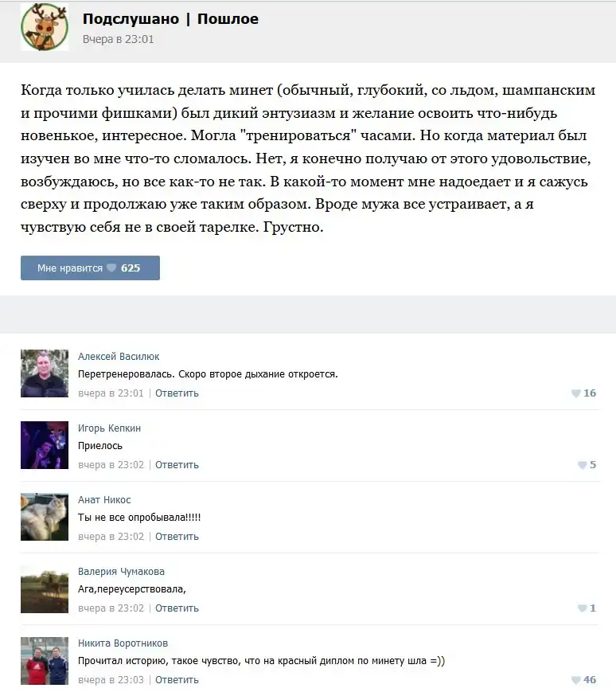The image size is (616, 692).
Task: Reply to Алексей Василюк's comment via Ответить
Action: coord(177,393)
